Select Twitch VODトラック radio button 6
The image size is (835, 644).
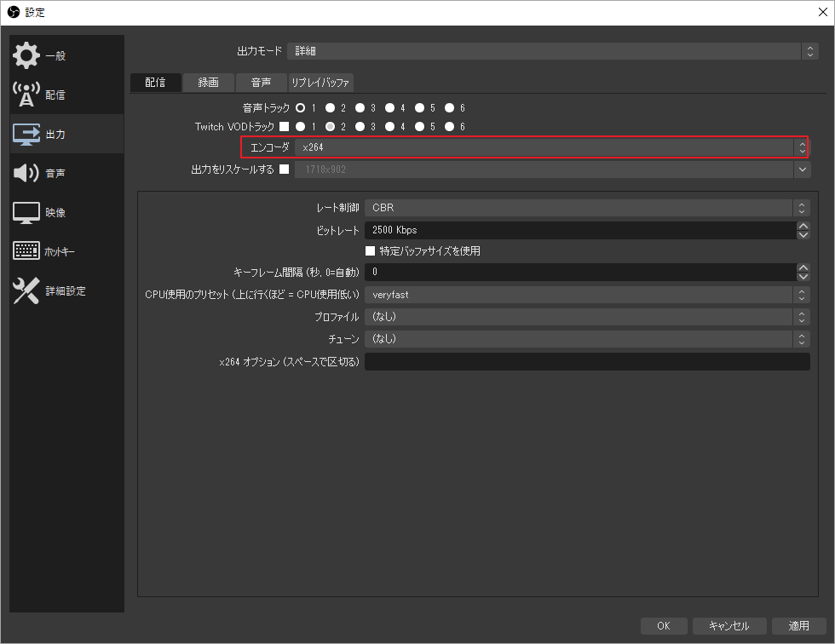click(450, 127)
